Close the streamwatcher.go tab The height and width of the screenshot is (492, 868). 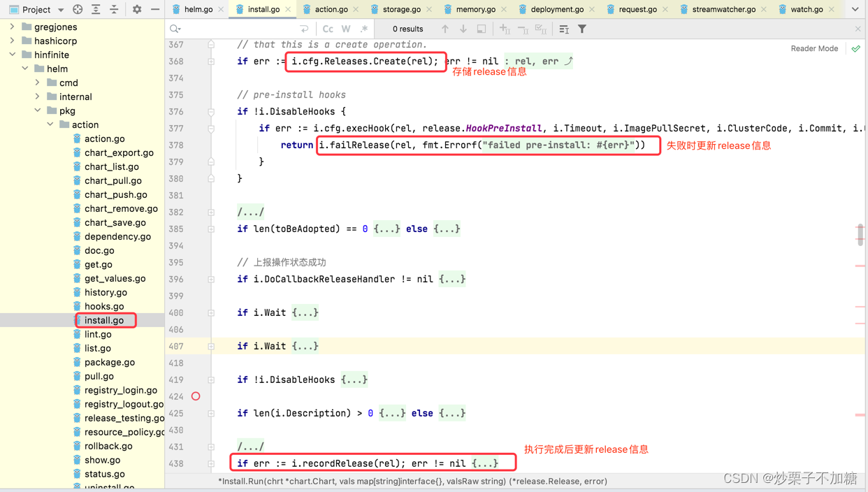click(x=764, y=10)
